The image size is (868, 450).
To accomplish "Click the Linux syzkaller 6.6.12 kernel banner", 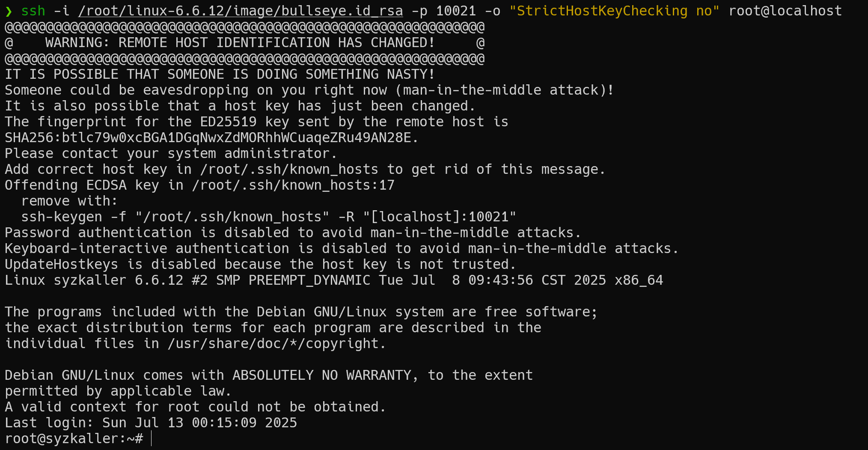I will (334, 280).
